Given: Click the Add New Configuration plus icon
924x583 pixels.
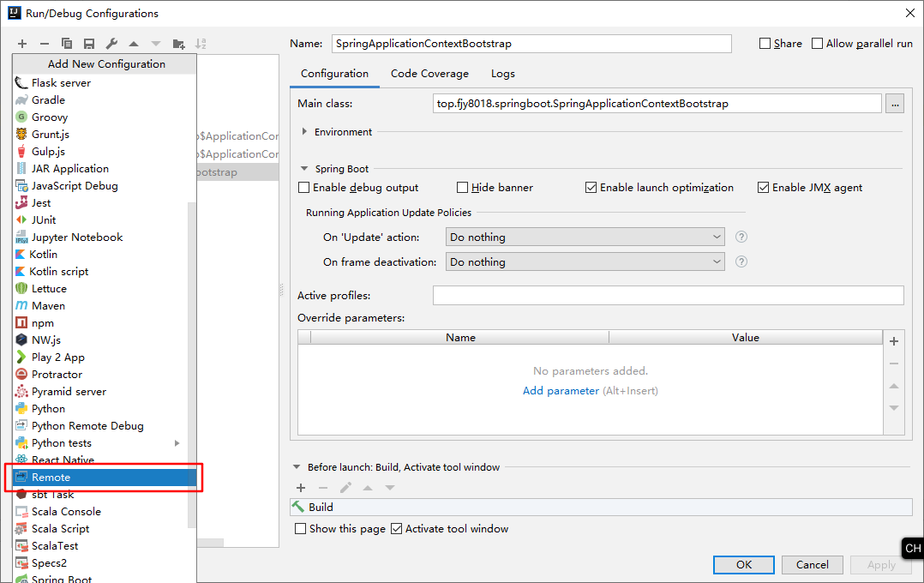Looking at the screenshot, I should [x=22, y=44].
